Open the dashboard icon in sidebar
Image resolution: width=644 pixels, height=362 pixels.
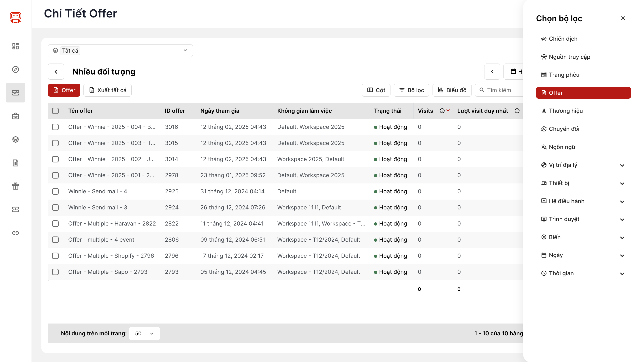[15, 46]
